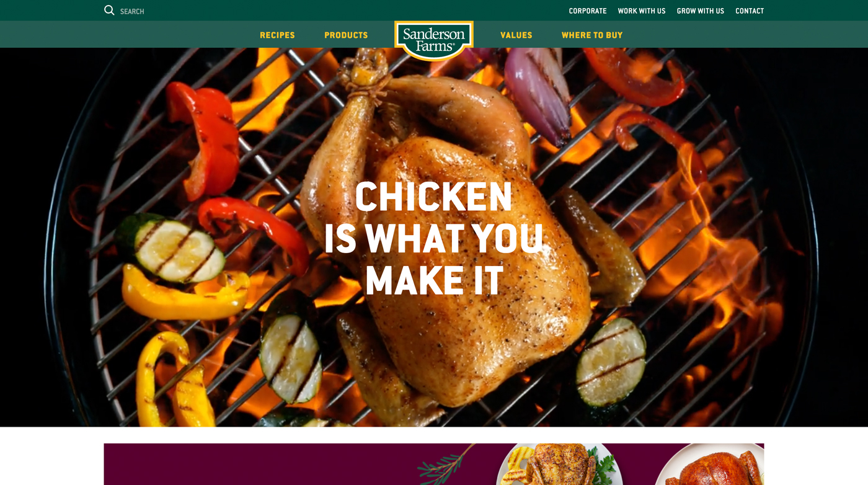Open the Grow With Us link
Image resolution: width=868 pixels, height=485 pixels.
pos(701,11)
